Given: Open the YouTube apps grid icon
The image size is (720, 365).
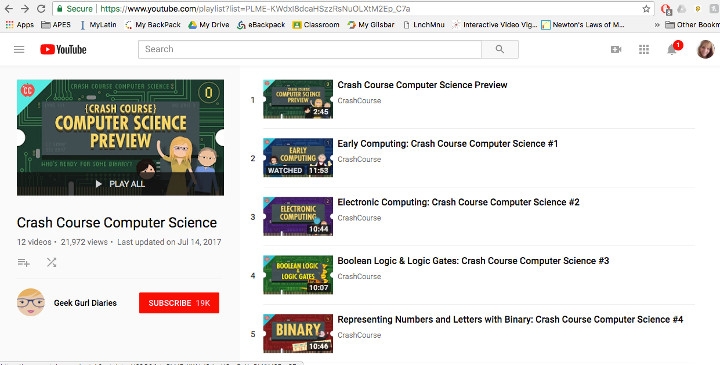Looking at the screenshot, I should [x=644, y=50].
